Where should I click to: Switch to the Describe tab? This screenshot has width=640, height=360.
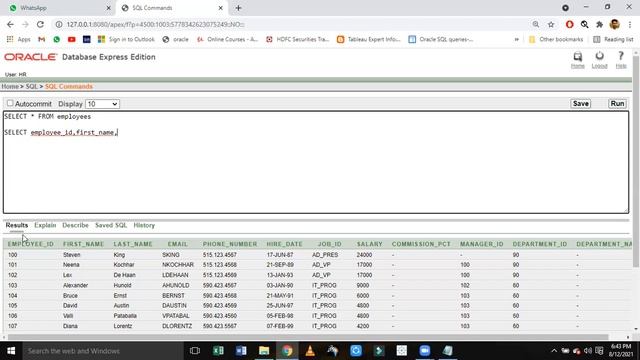pyautogui.click(x=75, y=225)
